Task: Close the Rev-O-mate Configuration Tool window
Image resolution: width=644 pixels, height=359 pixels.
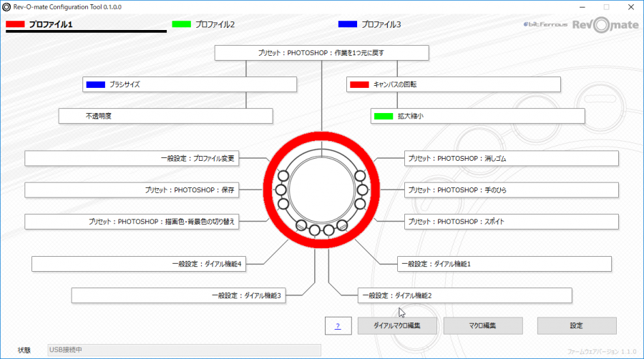Action: 631,7
